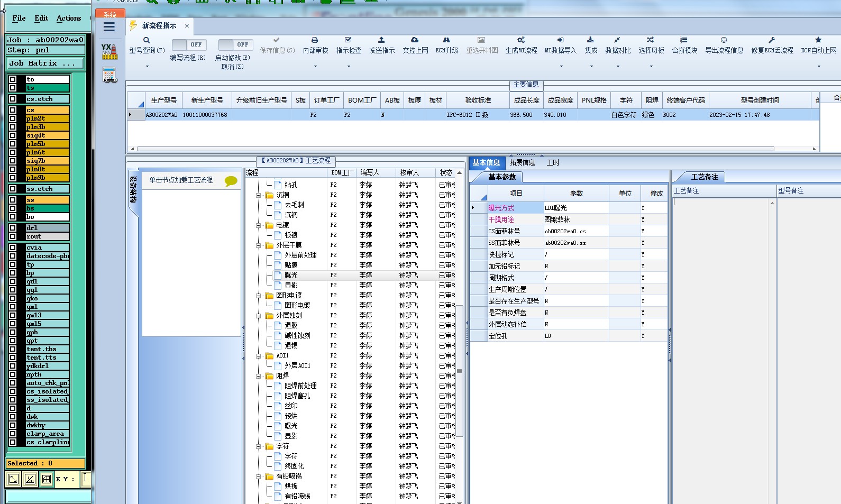Click the Job Matrix button
Screen dimensions: 841x504
(x=45, y=63)
